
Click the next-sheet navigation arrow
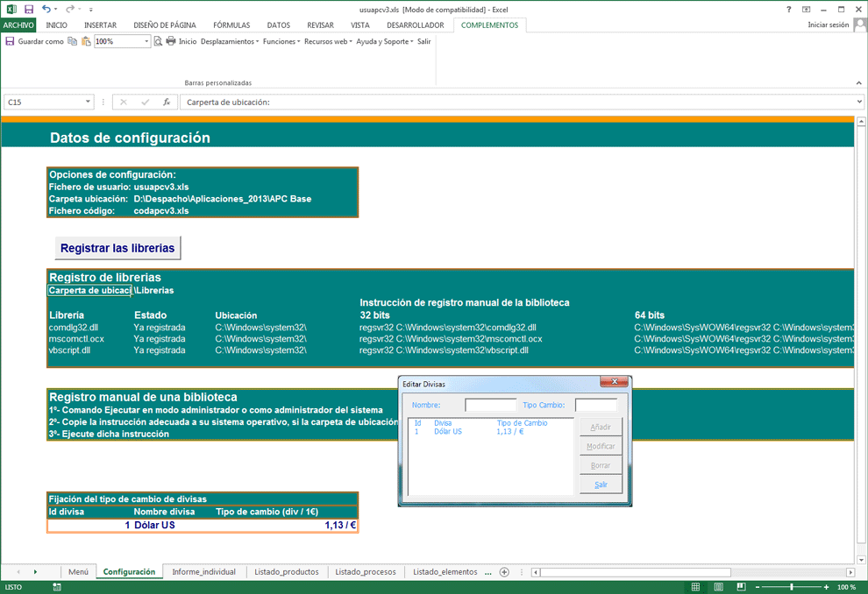pyautogui.click(x=35, y=572)
